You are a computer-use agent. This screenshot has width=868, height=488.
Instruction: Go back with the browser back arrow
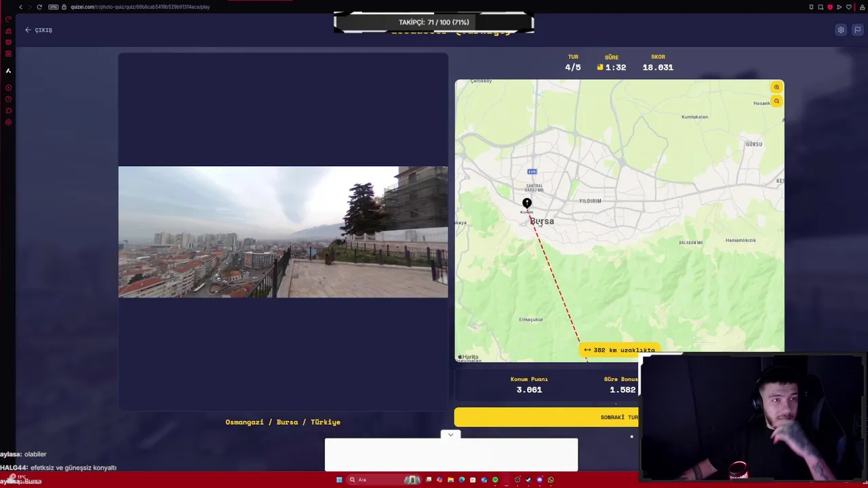click(21, 7)
